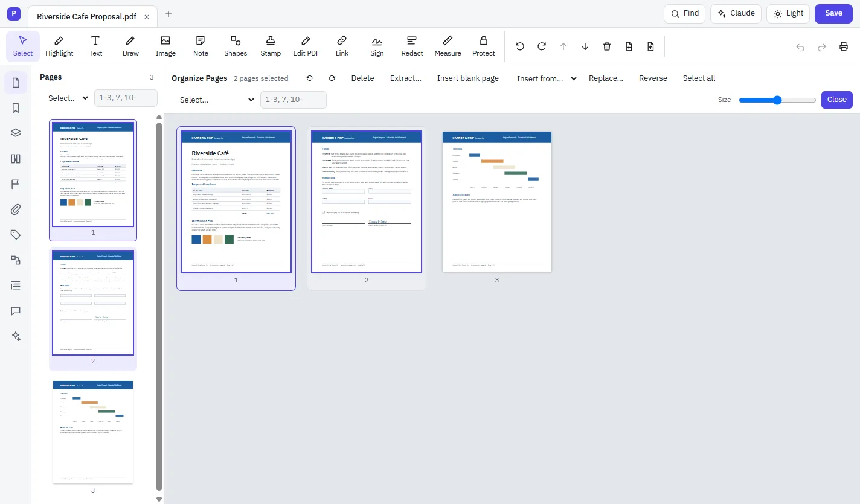Pick the Measure tool
Viewport: 860px width, 504px height.
pyautogui.click(x=448, y=46)
